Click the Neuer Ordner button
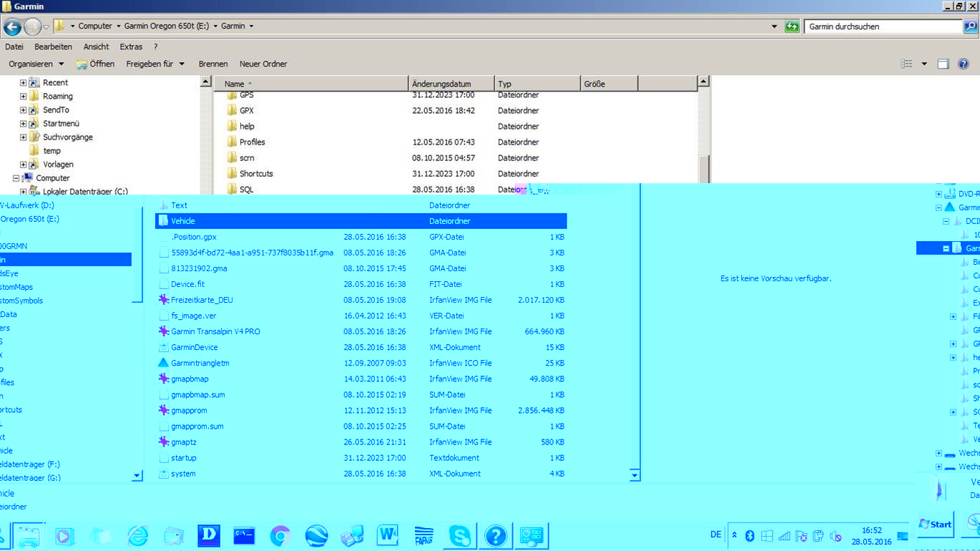 pyautogui.click(x=263, y=64)
